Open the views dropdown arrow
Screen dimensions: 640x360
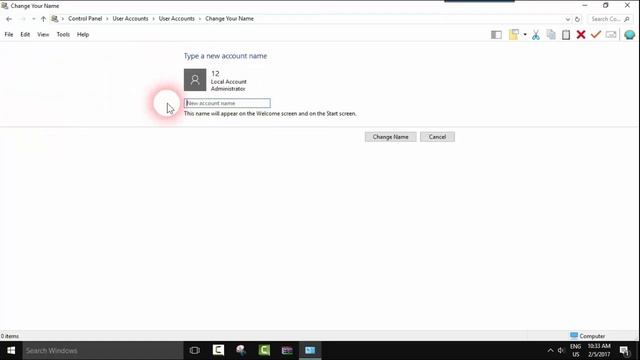pos(525,35)
